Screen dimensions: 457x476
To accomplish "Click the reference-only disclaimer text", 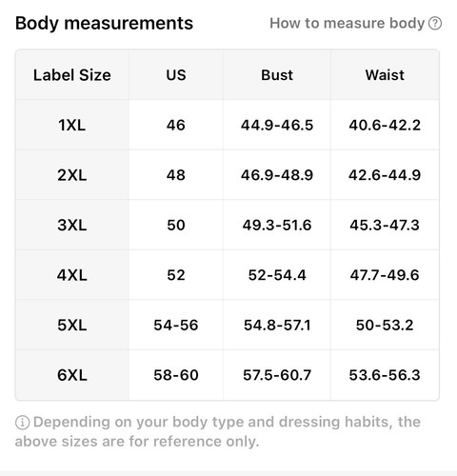I will pos(218,431).
